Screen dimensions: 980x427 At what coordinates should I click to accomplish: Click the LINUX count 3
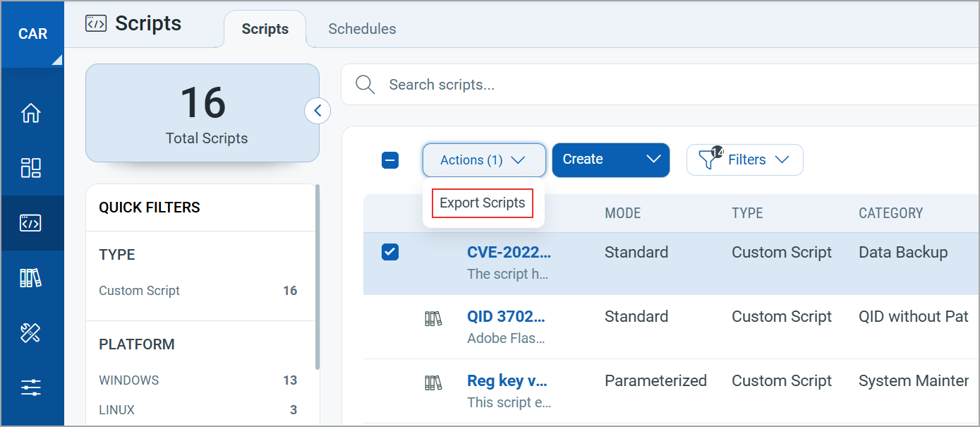294,410
